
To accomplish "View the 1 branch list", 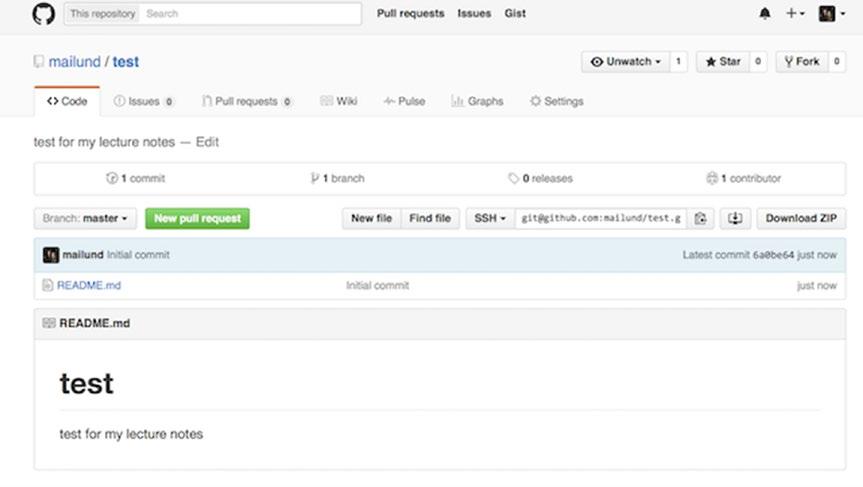I will tap(337, 178).
